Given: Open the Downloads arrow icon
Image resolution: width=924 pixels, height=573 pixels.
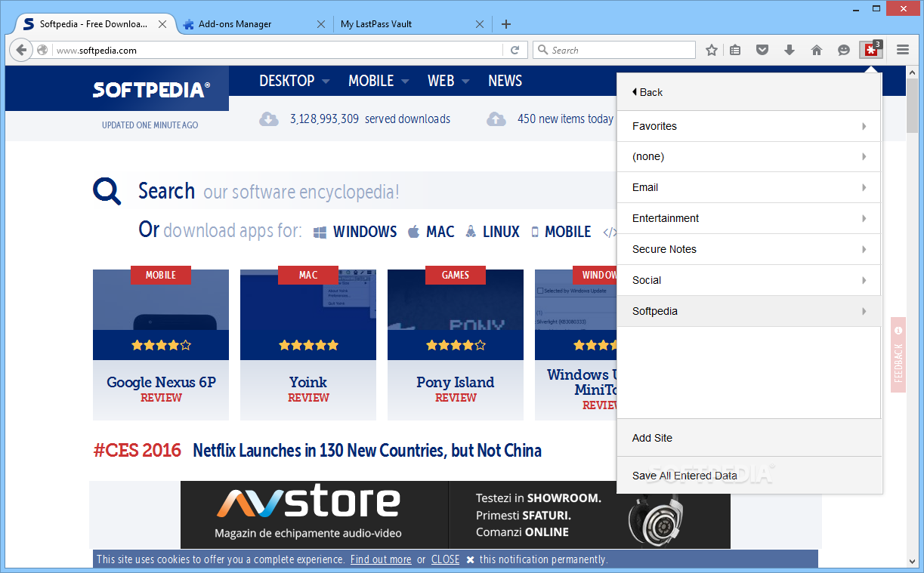Looking at the screenshot, I should click(790, 51).
